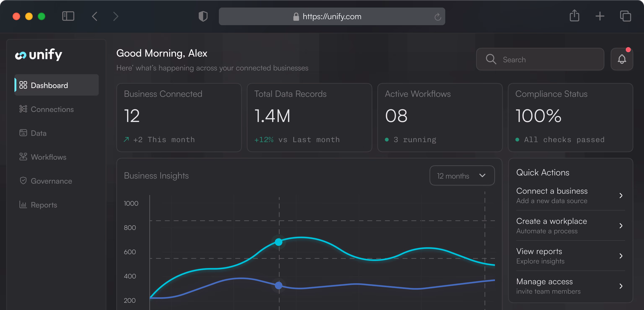The height and width of the screenshot is (310, 644).
Task: Click the 'Quick Actions' heading
Action: 543,173
